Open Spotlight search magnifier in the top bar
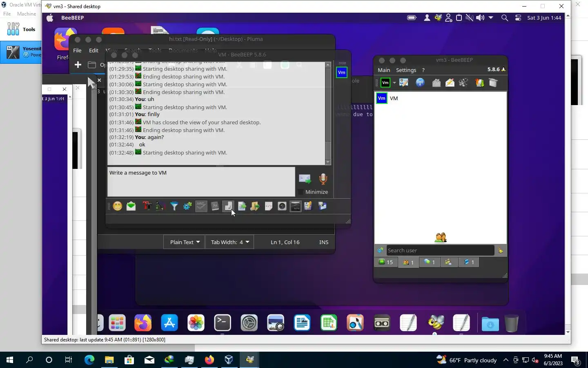This screenshot has height=368, width=588. pos(505,18)
